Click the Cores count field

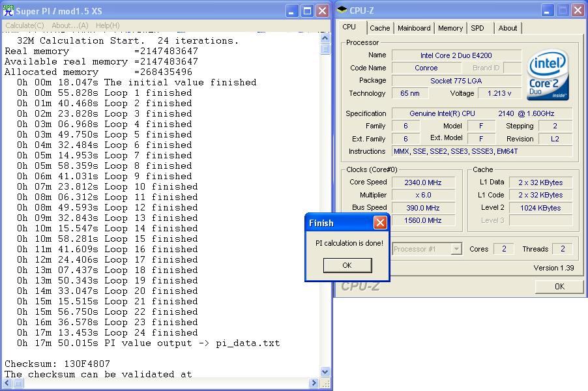point(504,249)
